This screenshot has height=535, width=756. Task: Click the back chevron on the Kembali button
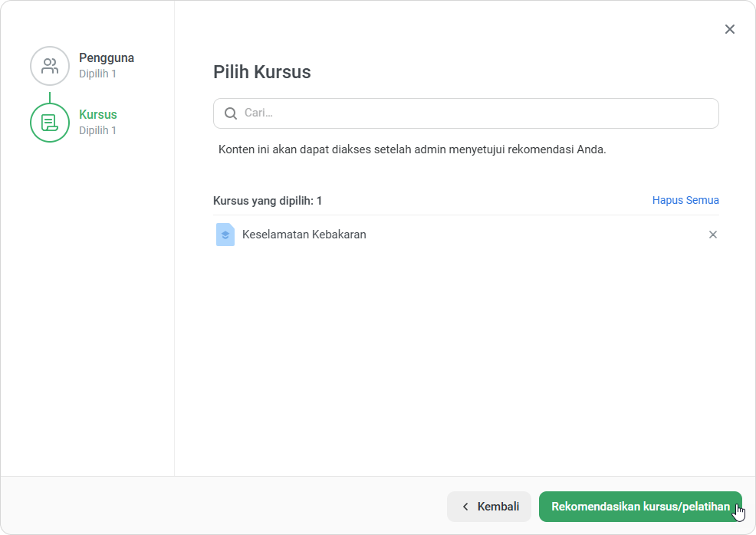(465, 507)
